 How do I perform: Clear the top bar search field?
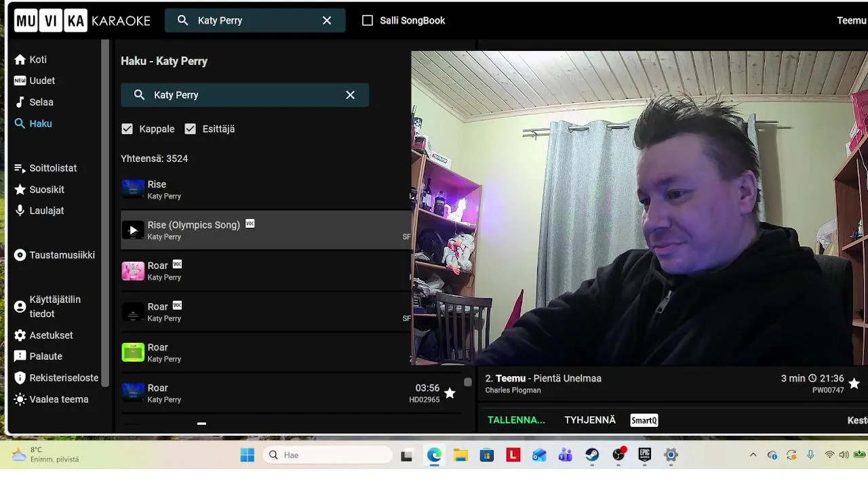click(327, 20)
